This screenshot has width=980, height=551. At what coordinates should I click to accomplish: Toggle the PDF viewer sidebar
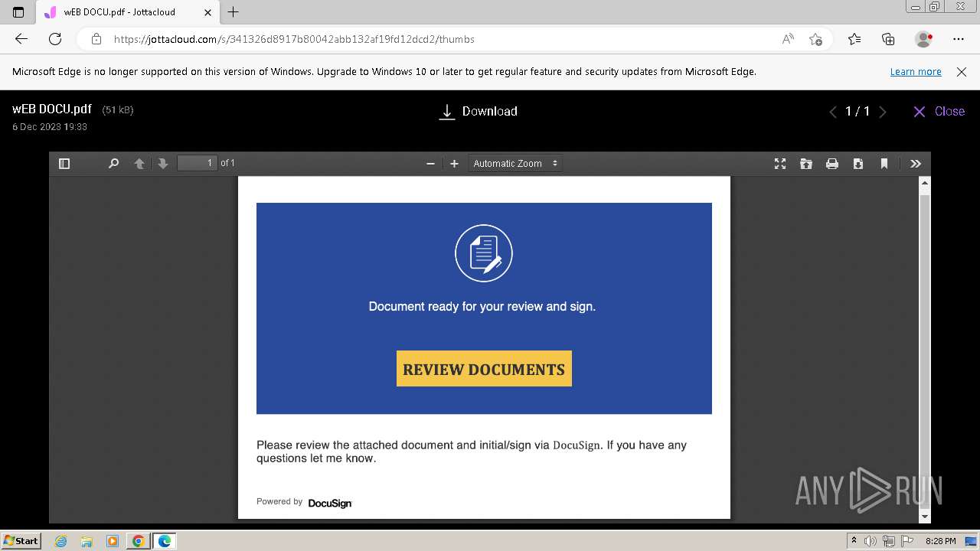click(x=64, y=164)
